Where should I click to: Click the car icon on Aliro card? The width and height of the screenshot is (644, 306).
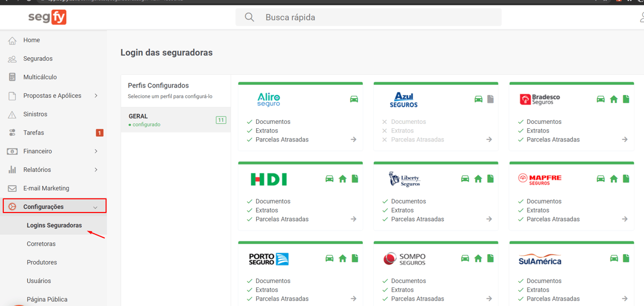tap(354, 99)
